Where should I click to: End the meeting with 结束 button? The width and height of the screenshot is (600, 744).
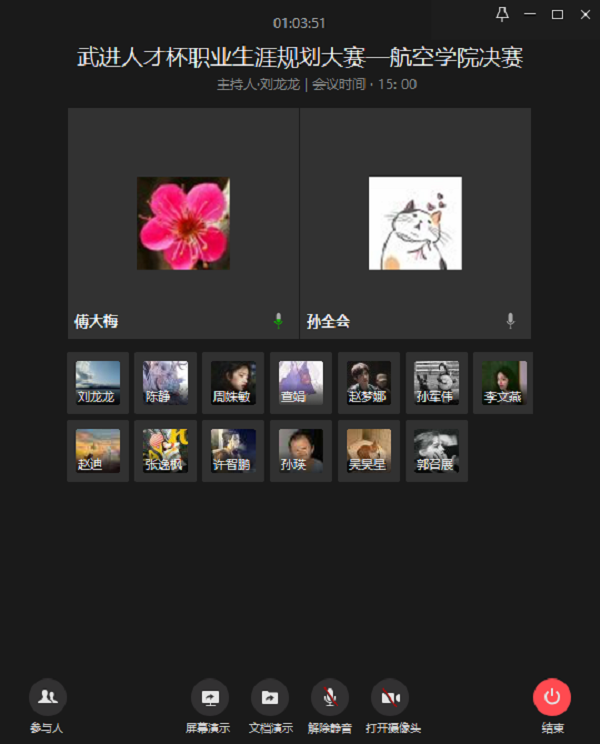[x=552, y=697]
